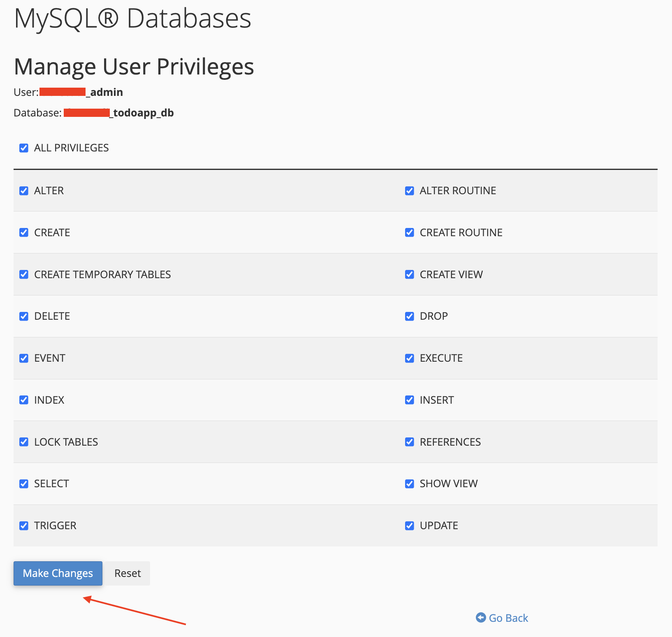The width and height of the screenshot is (672, 637).
Task: Toggle the EXECUTE privilege checkbox
Action: (x=410, y=358)
